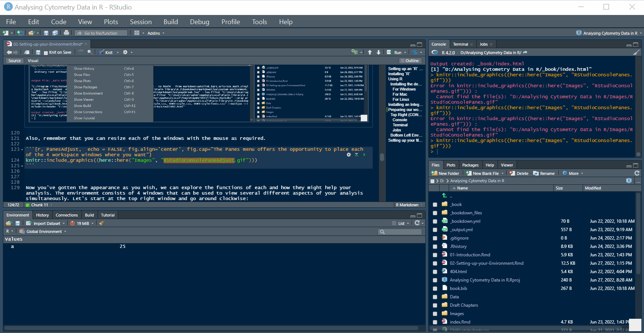Click the workspace panes grid icon

point(137,33)
